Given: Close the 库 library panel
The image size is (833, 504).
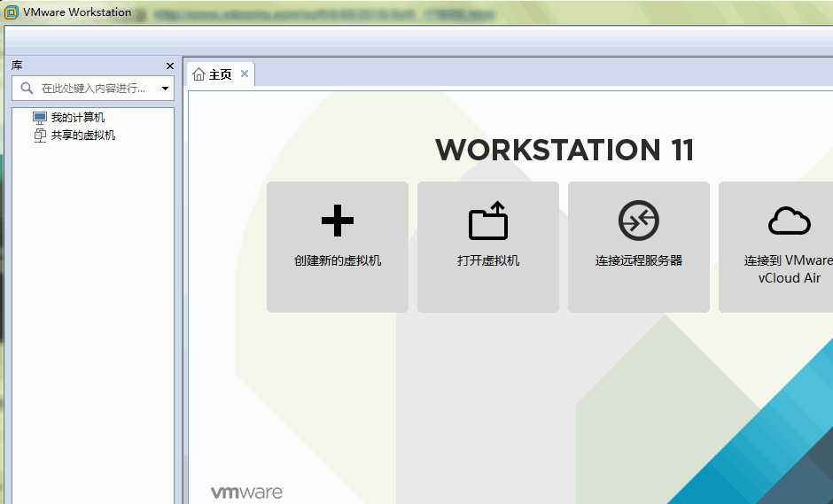Looking at the screenshot, I should [170, 66].
